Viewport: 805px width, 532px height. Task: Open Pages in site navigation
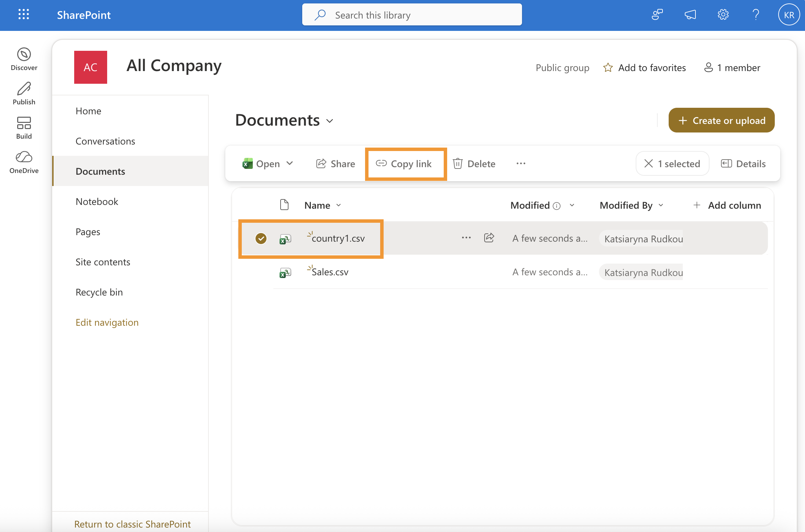pos(88,232)
